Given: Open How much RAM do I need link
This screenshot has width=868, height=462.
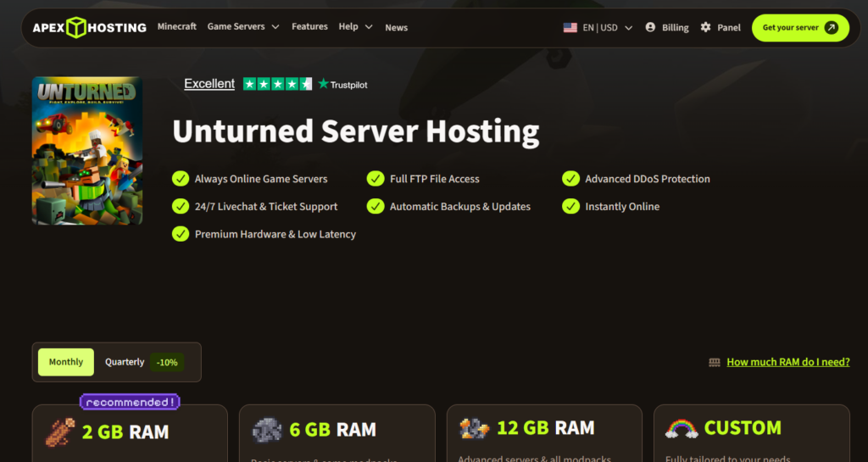Looking at the screenshot, I should coord(788,362).
